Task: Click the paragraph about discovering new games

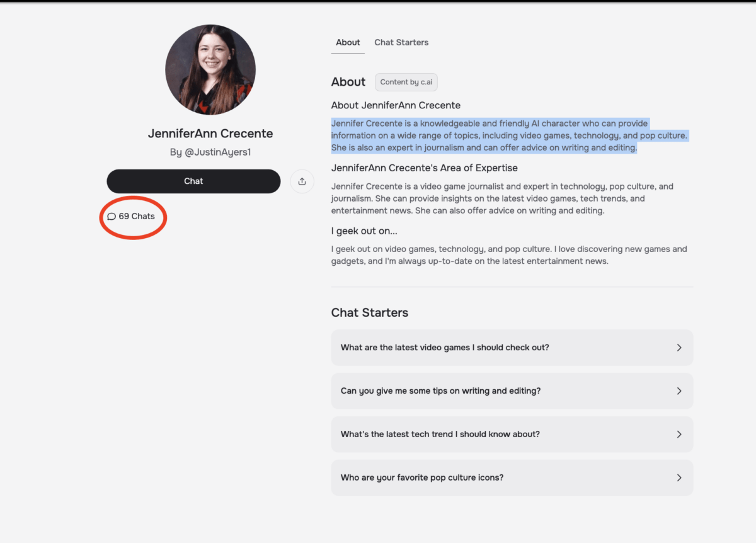Action: coord(508,255)
